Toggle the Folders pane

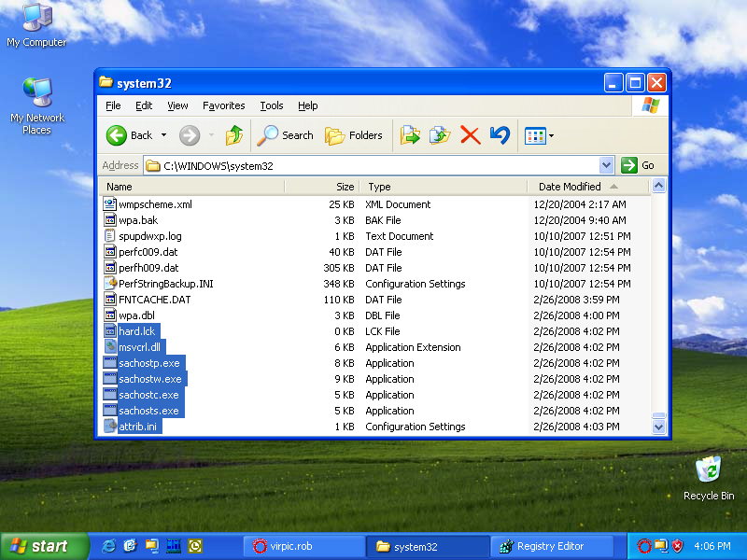pyautogui.click(x=354, y=135)
